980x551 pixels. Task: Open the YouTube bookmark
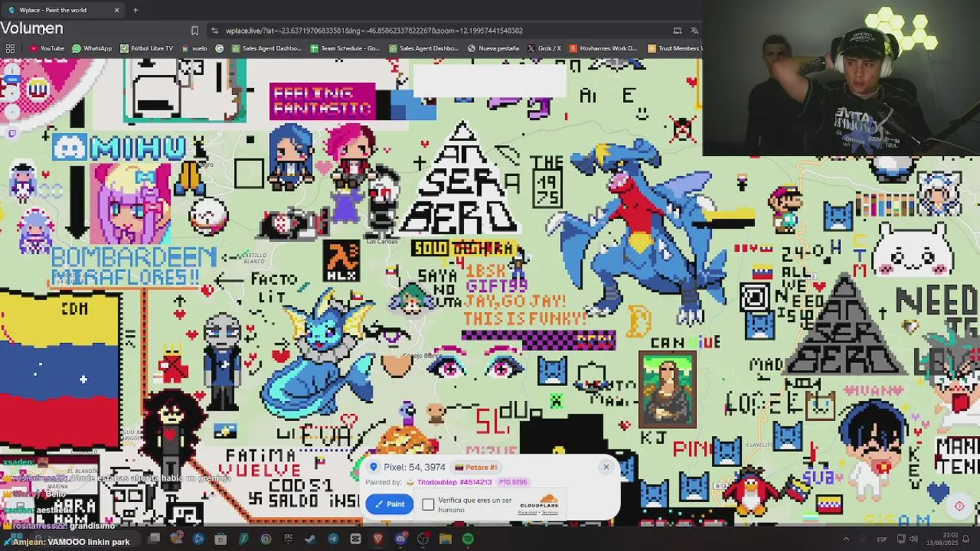point(47,48)
